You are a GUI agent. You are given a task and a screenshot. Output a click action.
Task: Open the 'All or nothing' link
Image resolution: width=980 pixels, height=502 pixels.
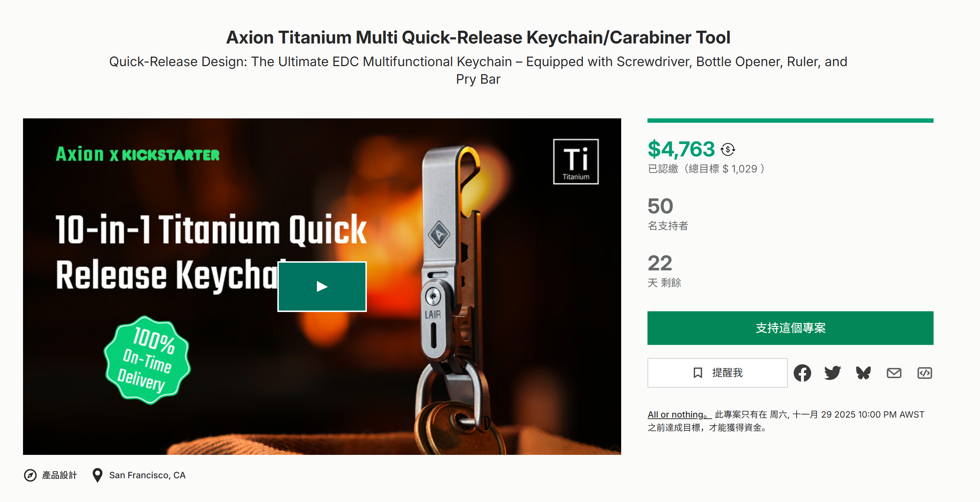point(677,415)
